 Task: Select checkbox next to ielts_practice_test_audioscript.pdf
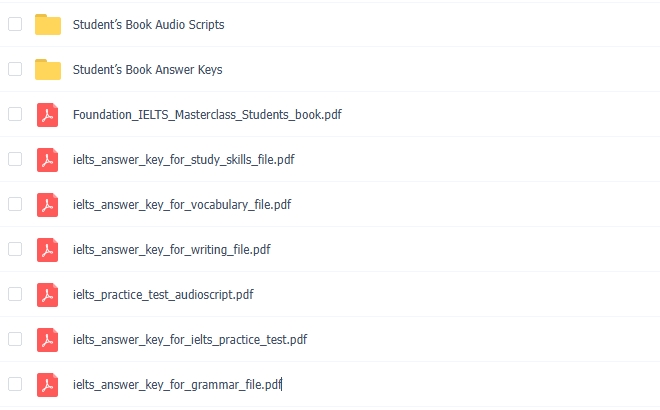[x=15, y=294]
